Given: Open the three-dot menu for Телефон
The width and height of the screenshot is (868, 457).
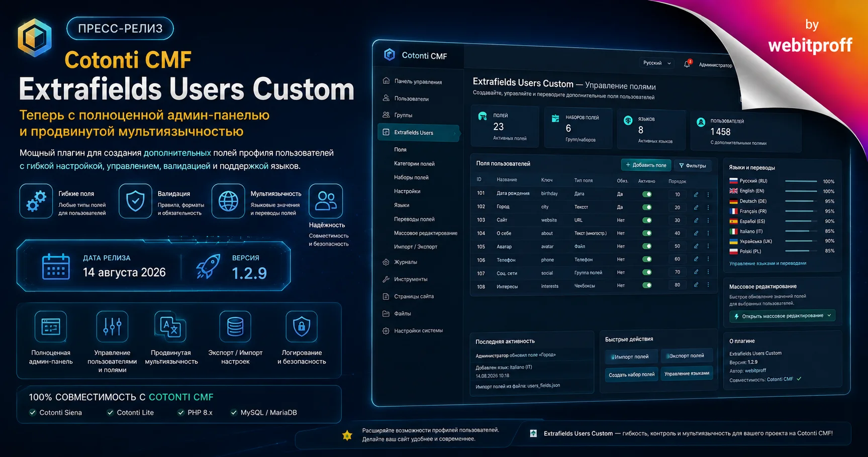Looking at the screenshot, I should (x=708, y=259).
